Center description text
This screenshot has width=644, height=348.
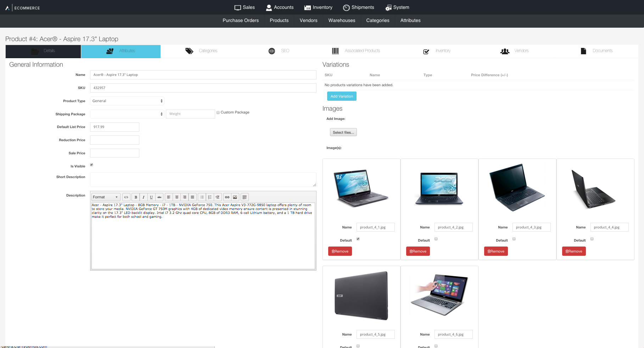pos(177,197)
